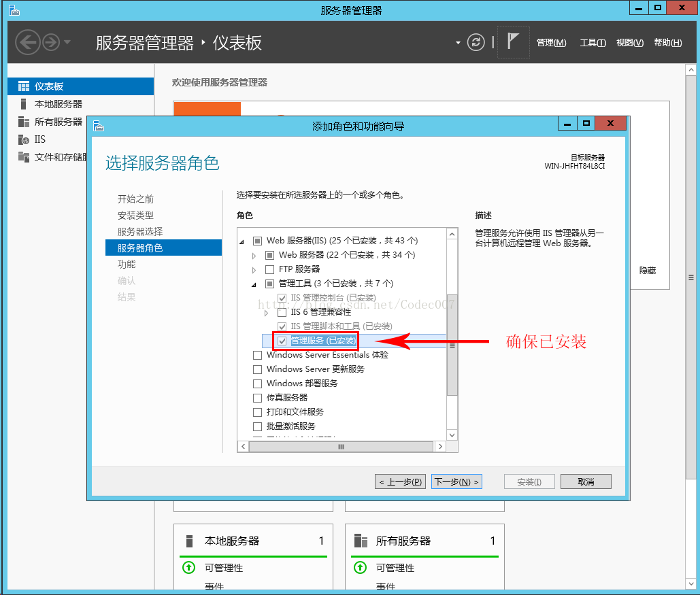This screenshot has height=595, width=700.
Task: Open the 所有服务器 tile heading
Action: [x=403, y=541]
